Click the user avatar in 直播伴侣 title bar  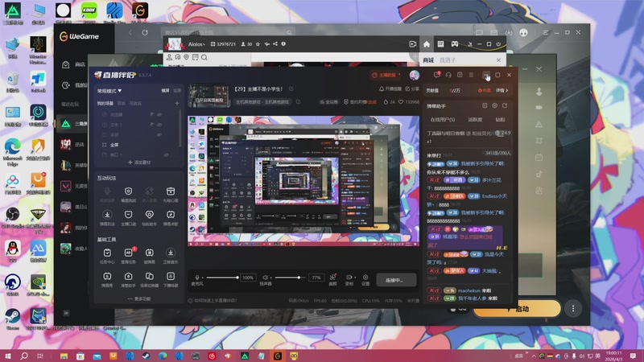(415, 75)
